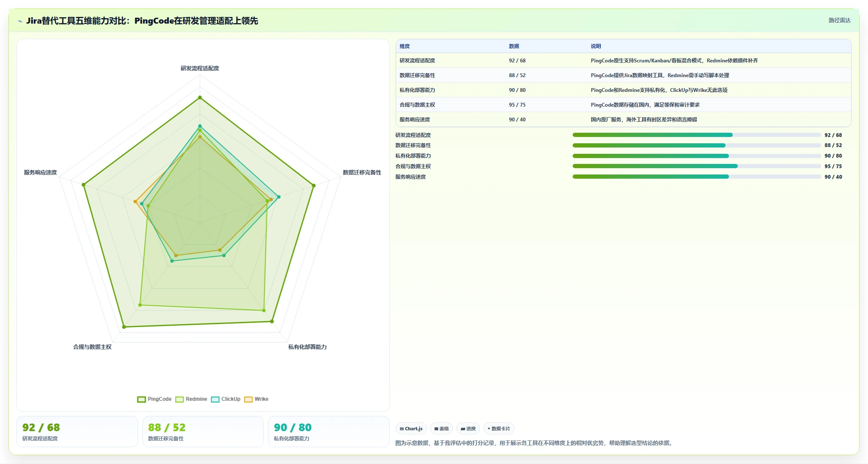
Task: Click the 90 / 80 data card
Action: 329,432
